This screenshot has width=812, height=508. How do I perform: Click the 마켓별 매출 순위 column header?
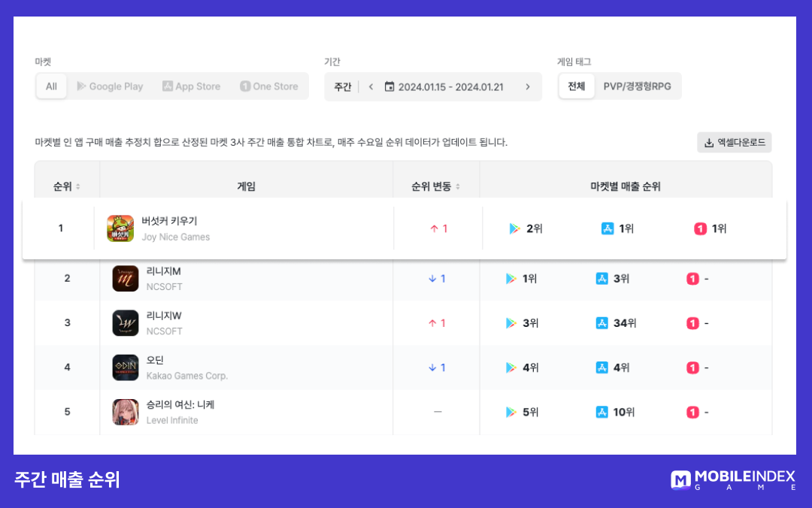pyautogui.click(x=626, y=186)
